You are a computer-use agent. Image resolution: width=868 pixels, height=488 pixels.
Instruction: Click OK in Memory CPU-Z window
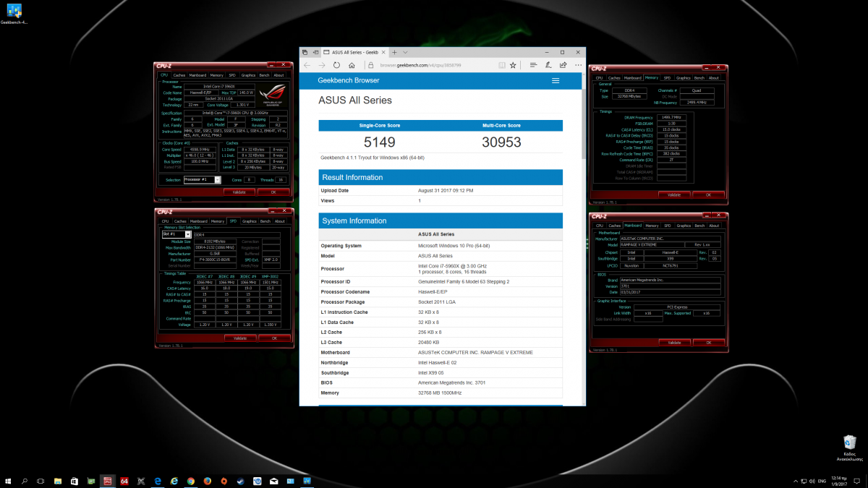click(x=707, y=194)
